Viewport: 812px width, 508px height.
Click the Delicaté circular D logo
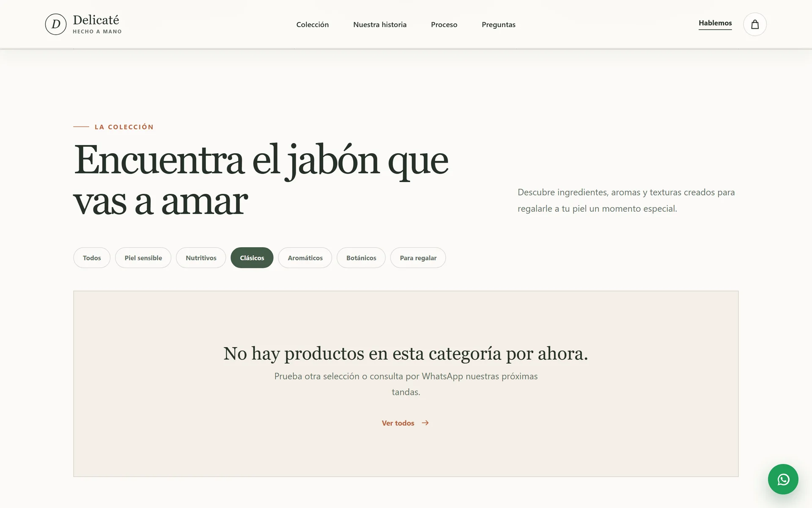(x=56, y=24)
